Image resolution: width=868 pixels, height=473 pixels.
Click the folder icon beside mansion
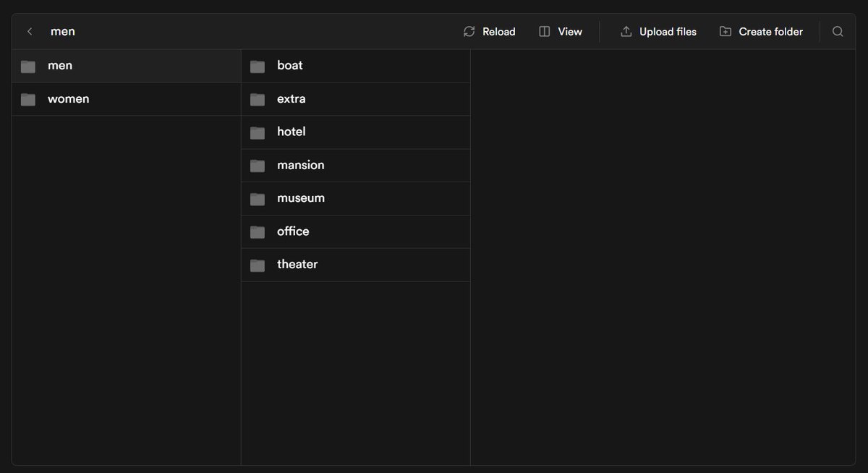(258, 166)
